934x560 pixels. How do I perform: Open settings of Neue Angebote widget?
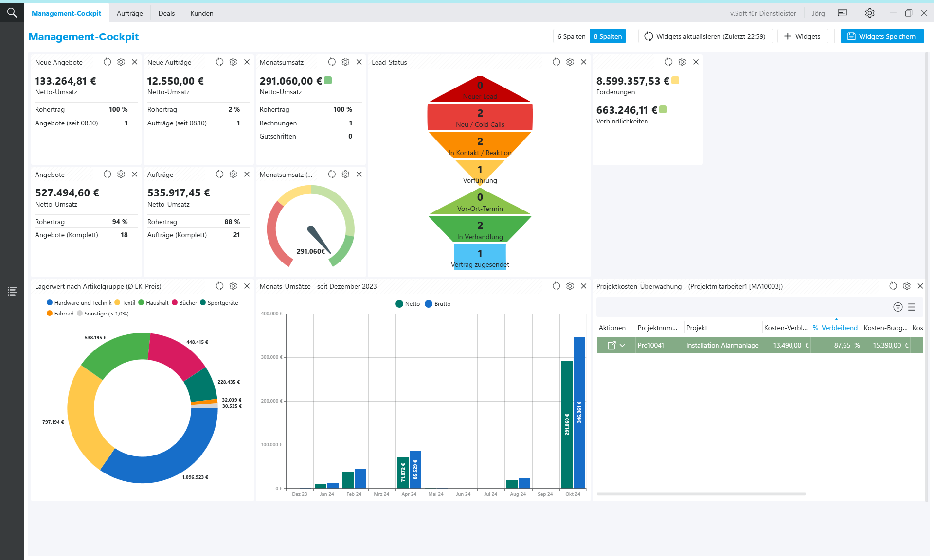pyautogui.click(x=121, y=62)
